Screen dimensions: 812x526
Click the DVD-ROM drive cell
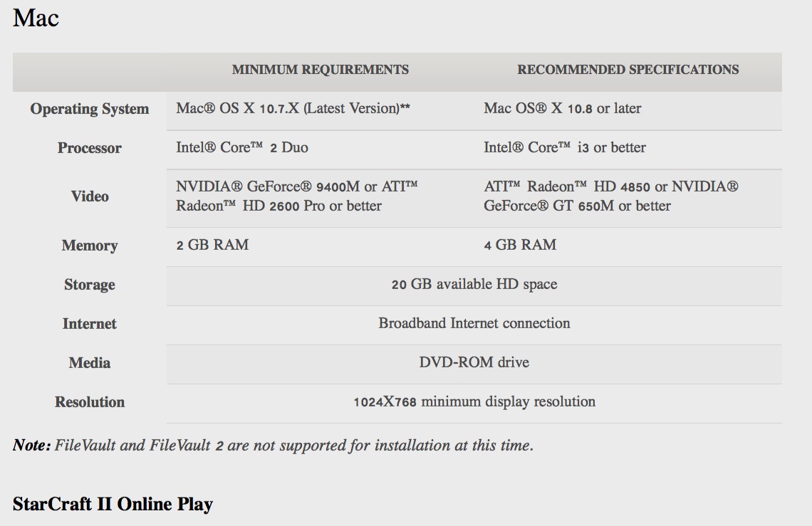[474, 362]
